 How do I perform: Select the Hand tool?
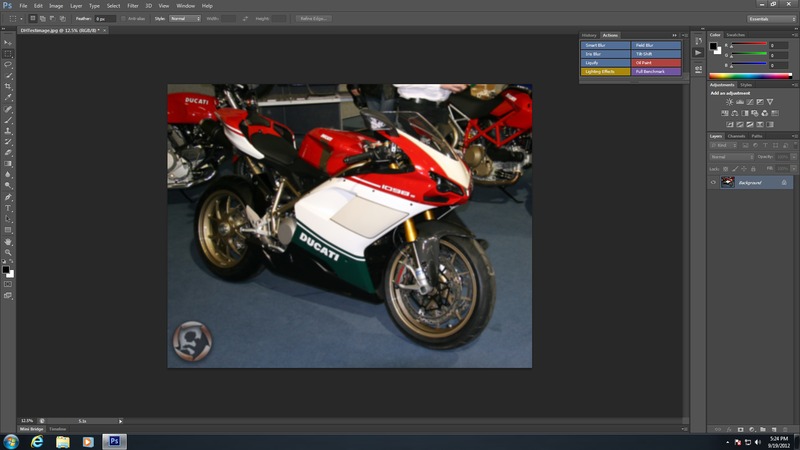[x=8, y=242]
